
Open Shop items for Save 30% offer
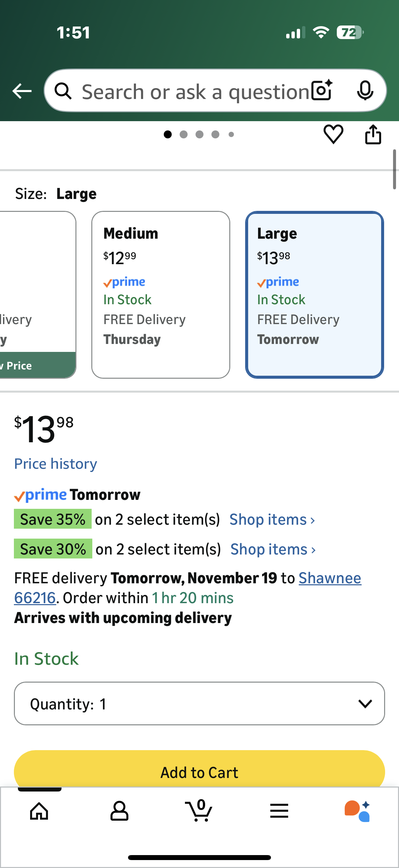tap(273, 549)
